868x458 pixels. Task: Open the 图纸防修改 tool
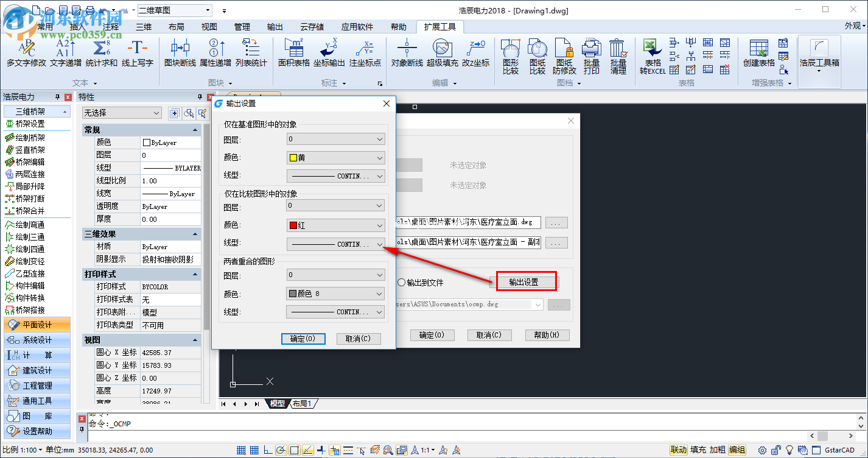click(564, 57)
